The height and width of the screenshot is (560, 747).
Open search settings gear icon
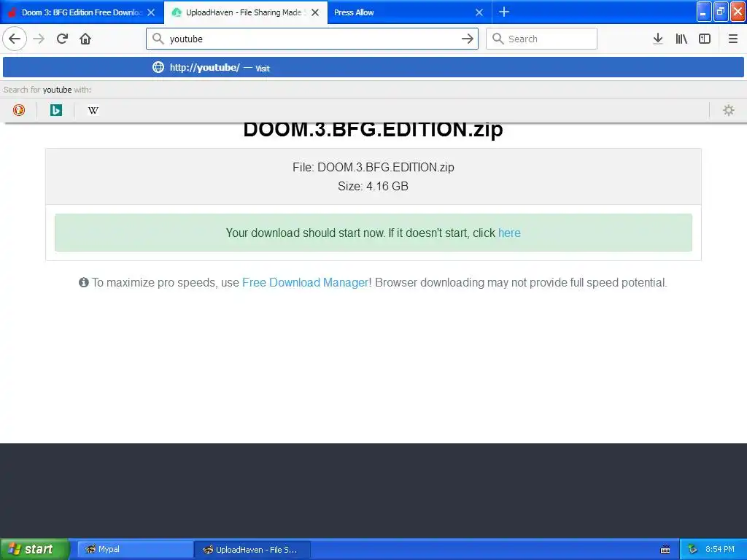click(x=729, y=110)
